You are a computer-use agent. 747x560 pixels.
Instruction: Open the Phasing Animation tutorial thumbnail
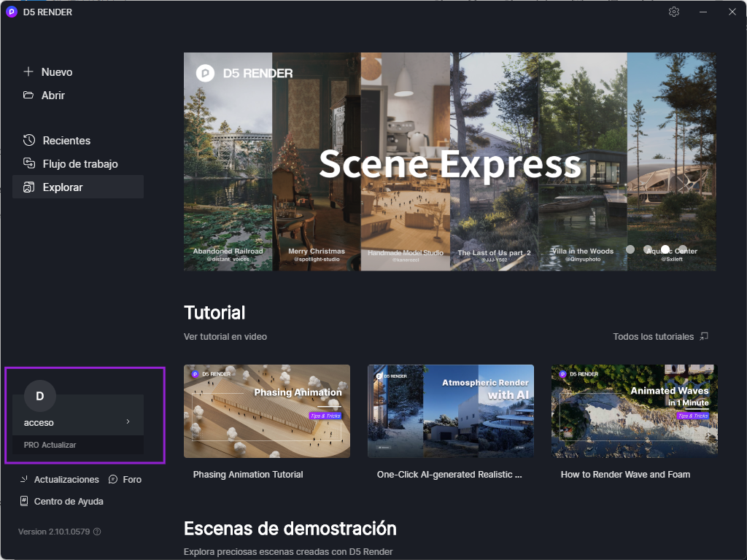[x=266, y=411]
